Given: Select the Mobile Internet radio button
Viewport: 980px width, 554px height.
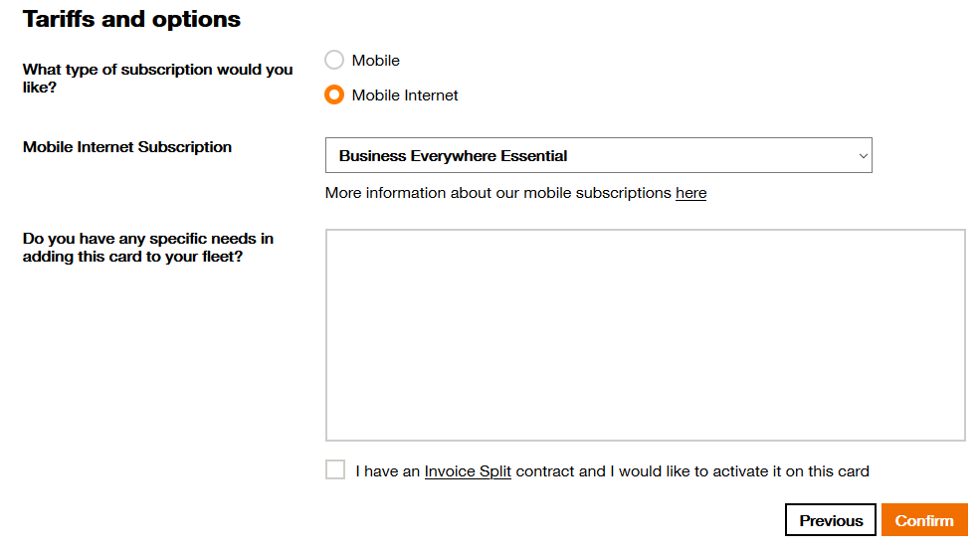Looking at the screenshot, I should coord(334,95).
